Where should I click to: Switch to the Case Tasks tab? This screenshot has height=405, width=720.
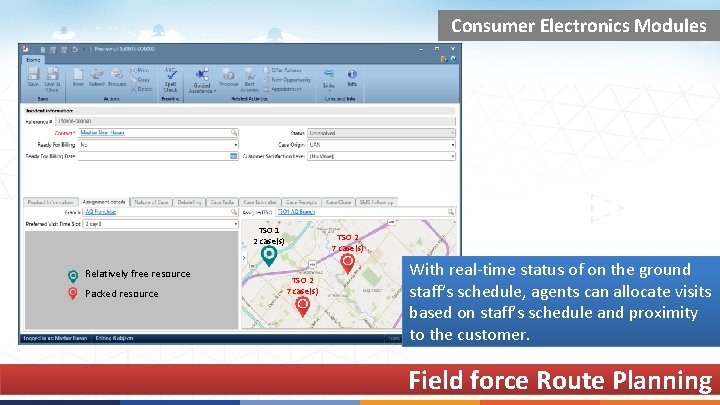coord(222,202)
